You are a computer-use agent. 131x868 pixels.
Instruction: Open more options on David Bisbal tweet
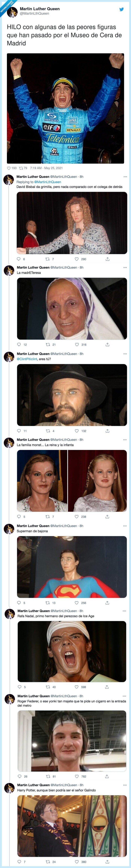(x=125, y=177)
